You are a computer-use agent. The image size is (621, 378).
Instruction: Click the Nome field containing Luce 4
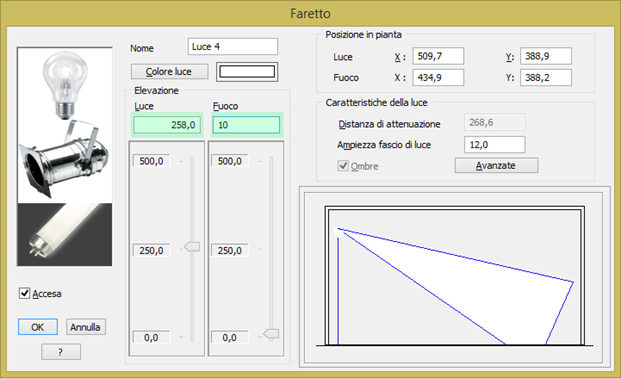pyautogui.click(x=233, y=47)
